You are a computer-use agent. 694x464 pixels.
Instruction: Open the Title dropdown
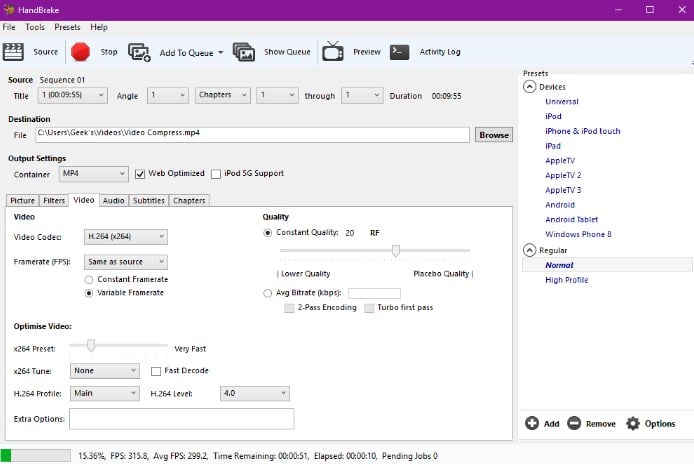click(x=73, y=95)
